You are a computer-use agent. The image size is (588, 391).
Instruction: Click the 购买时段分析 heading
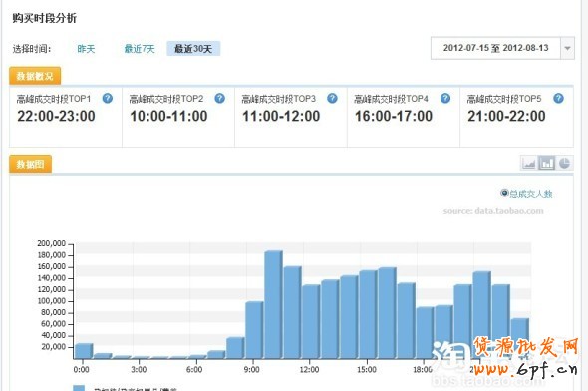tap(44, 18)
